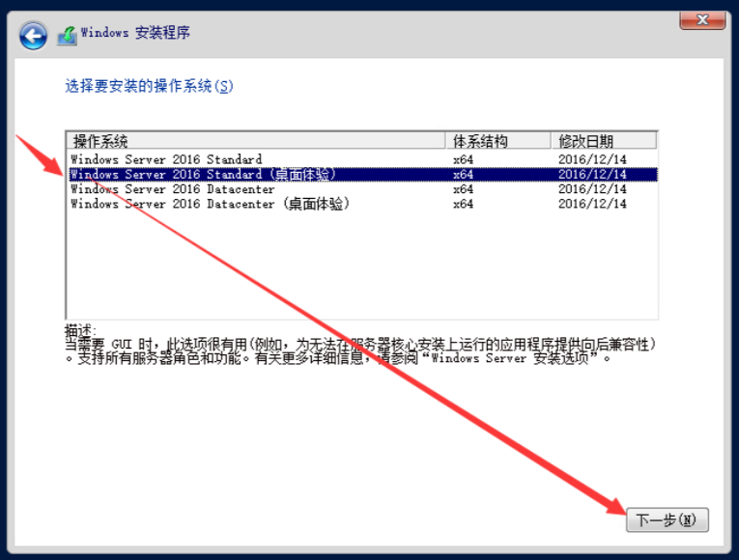
Task: Select Windows Server 2016 Standard core row
Action: 362,159
